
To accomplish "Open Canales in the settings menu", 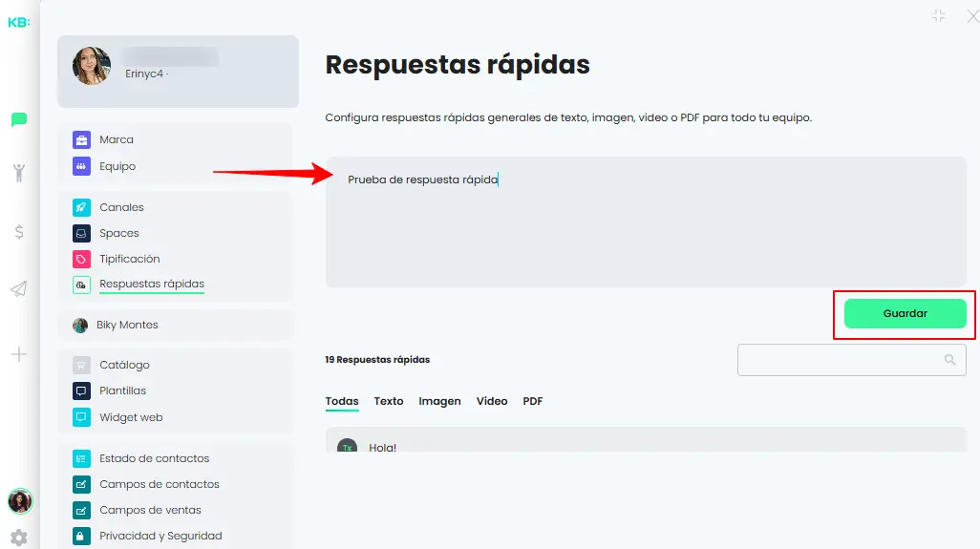I will [121, 207].
